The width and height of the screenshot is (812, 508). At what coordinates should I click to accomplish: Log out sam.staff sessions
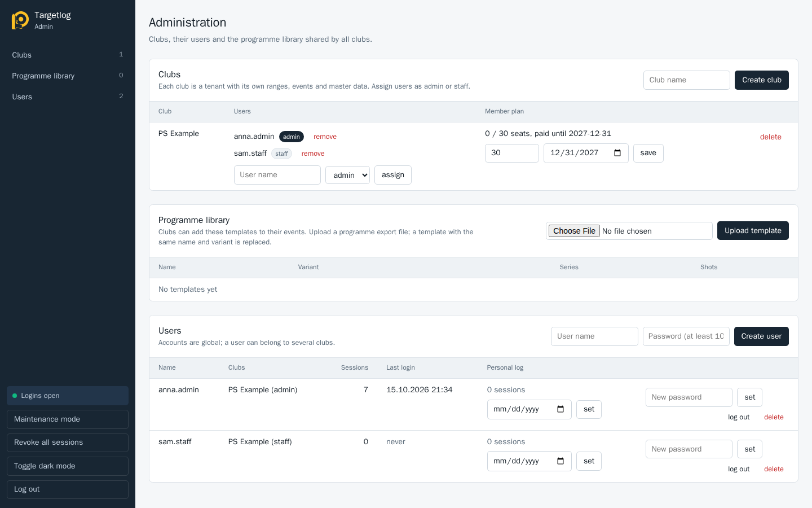739,469
